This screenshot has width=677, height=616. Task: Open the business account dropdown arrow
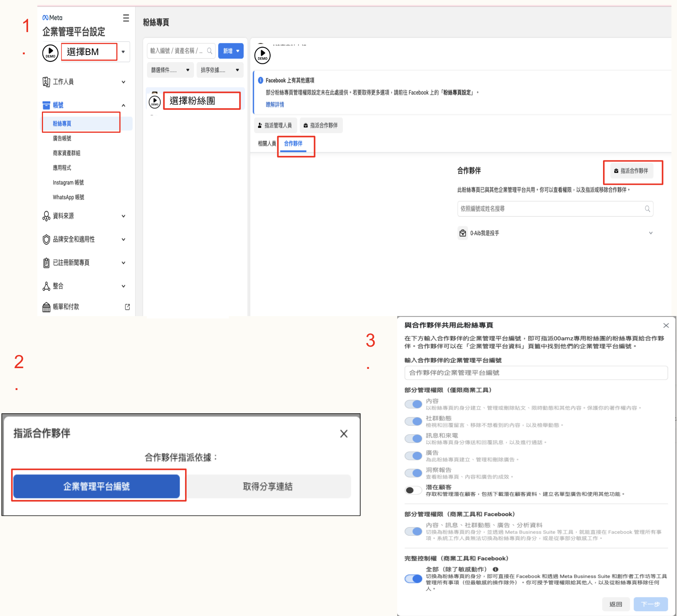(123, 52)
